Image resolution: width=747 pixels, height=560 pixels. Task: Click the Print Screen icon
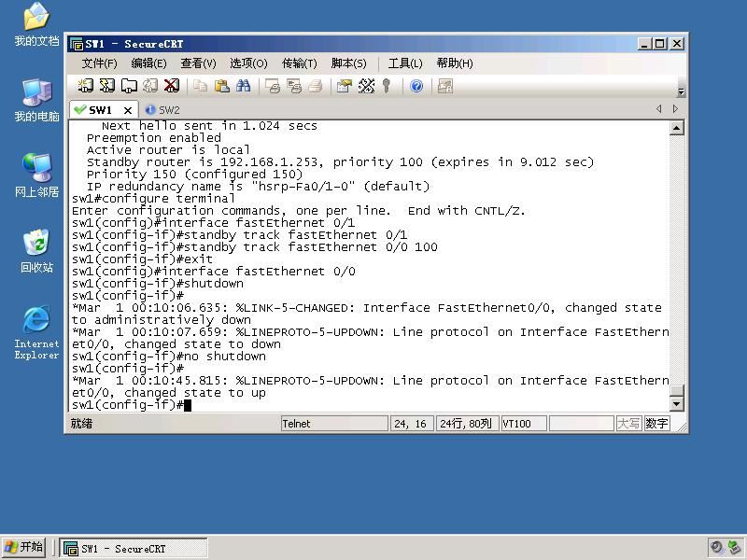273,86
